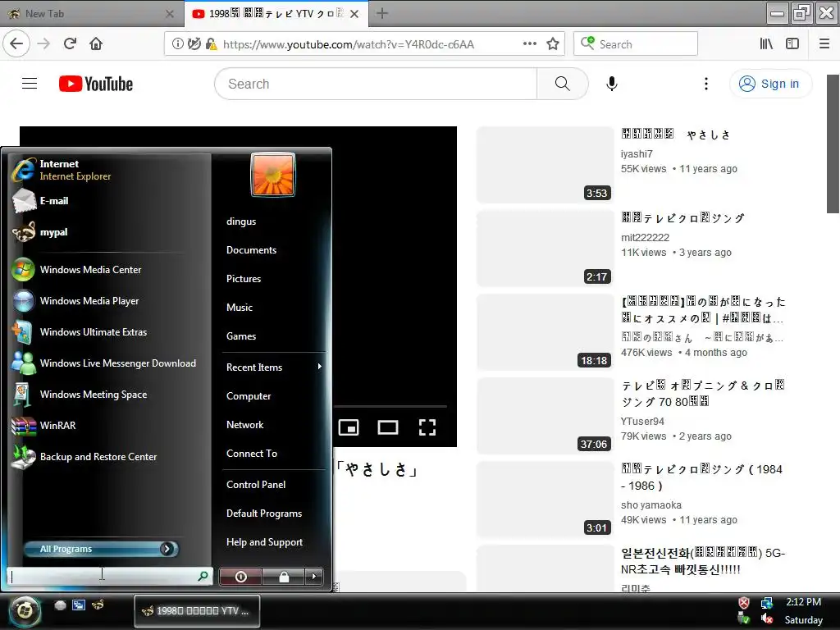The width and height of the screenshot is (840, 630).
Task: Reload the current page
Action: [x=71, y=44]
